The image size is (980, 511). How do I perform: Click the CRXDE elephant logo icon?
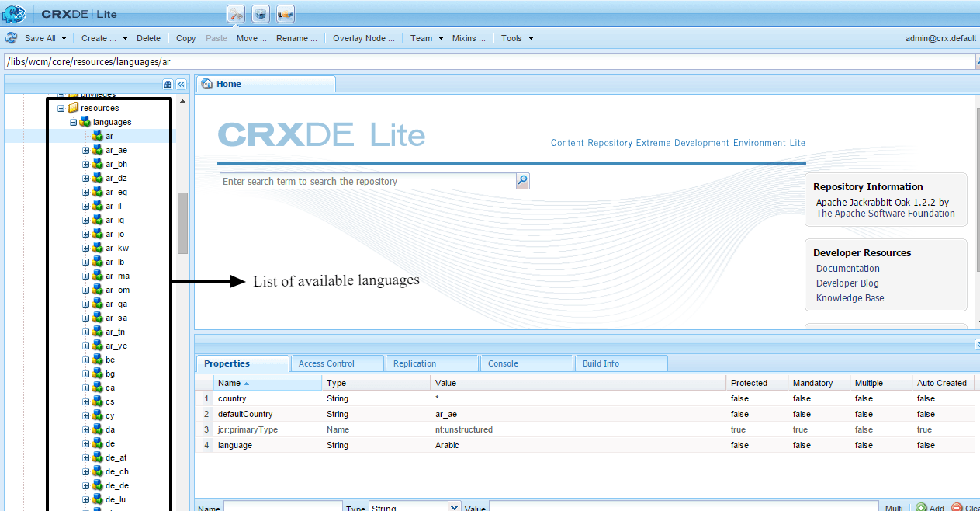click(15, 14)
